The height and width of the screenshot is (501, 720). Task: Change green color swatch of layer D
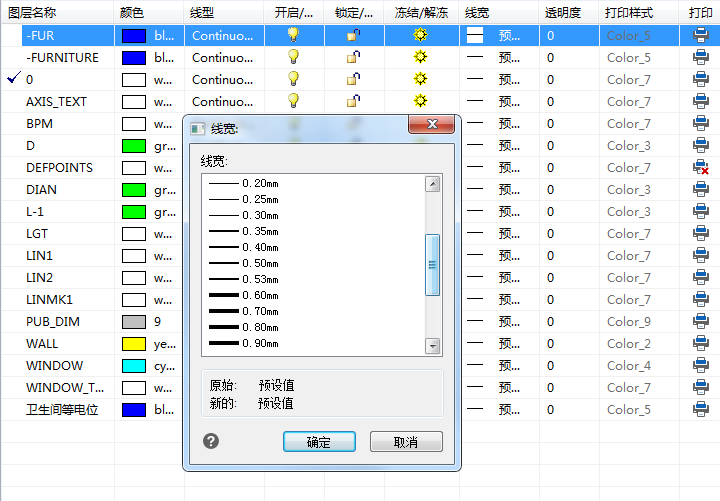pos(134,146)
